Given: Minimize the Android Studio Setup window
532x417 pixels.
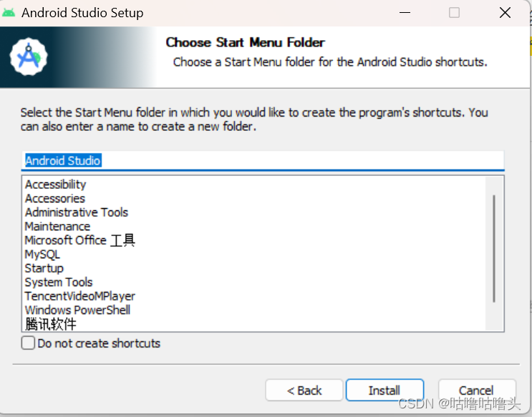Looking at the screenshot, I should (x=405, y=13).
